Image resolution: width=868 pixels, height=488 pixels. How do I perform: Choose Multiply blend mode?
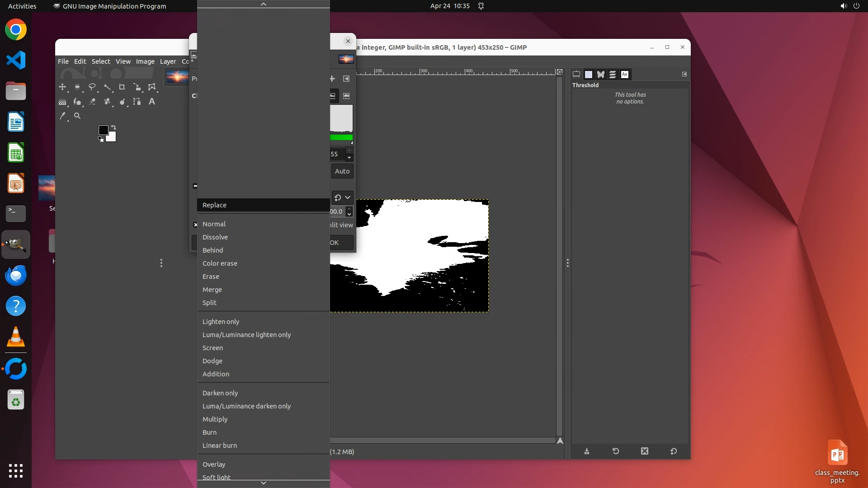coord(215,419)
